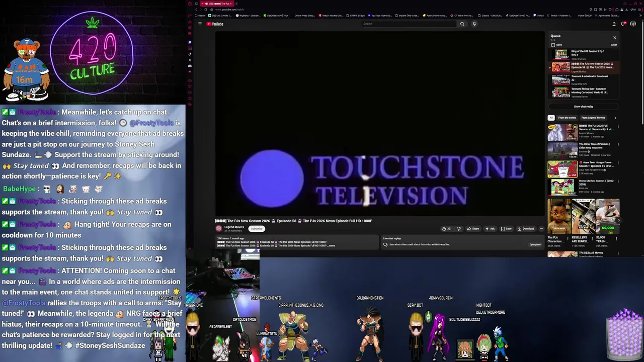Click the YouTube search input field
Screen dimensions: 644x362
(x=409, y=24)
